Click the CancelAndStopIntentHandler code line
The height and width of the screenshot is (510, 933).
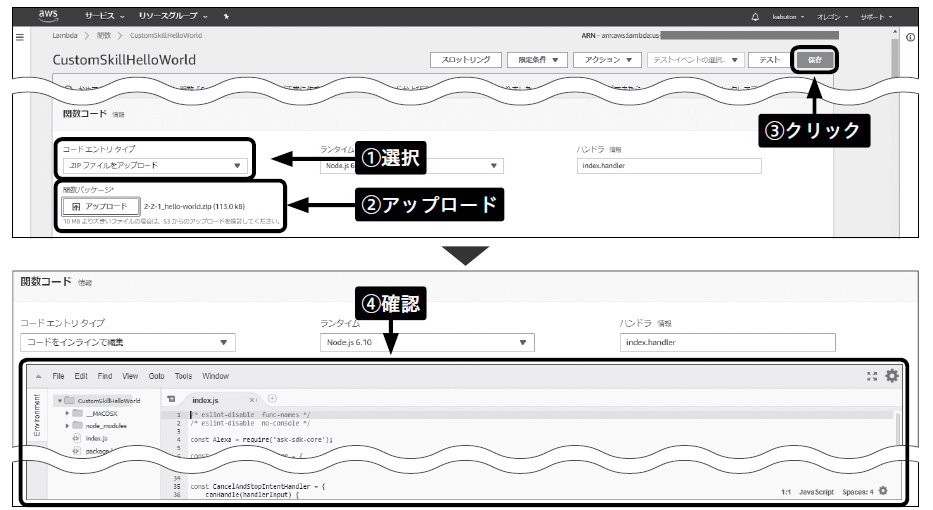(x=258, y=486)
